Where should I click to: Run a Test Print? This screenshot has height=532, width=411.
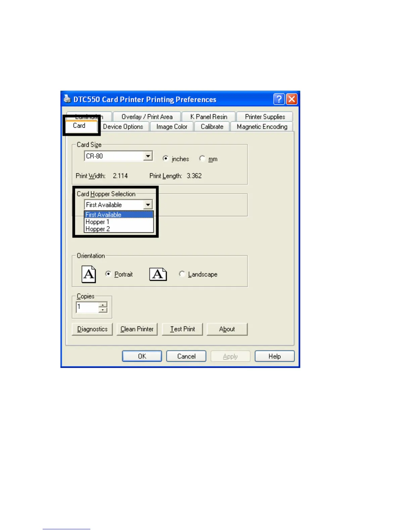(x=182, y=329)
